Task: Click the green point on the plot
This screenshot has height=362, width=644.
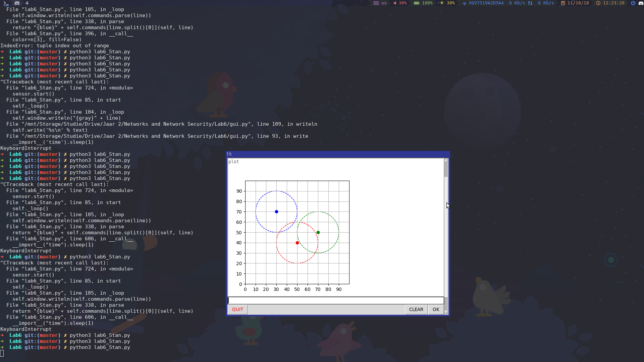Action: (x=318, y=233)
